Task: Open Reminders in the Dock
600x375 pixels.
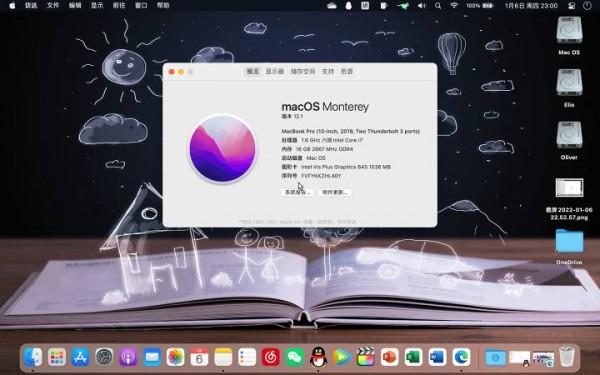Action: click(x=247, y=357)
